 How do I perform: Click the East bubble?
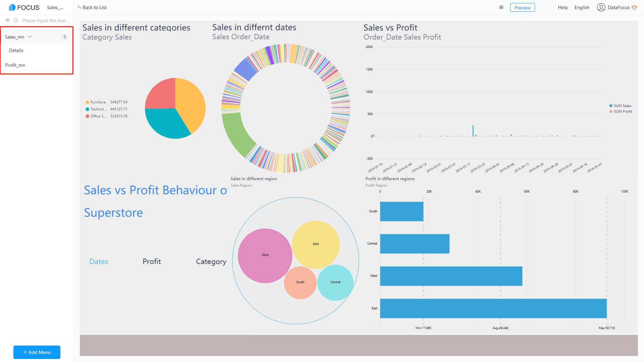pyautogui.click(x=316, y=244)
